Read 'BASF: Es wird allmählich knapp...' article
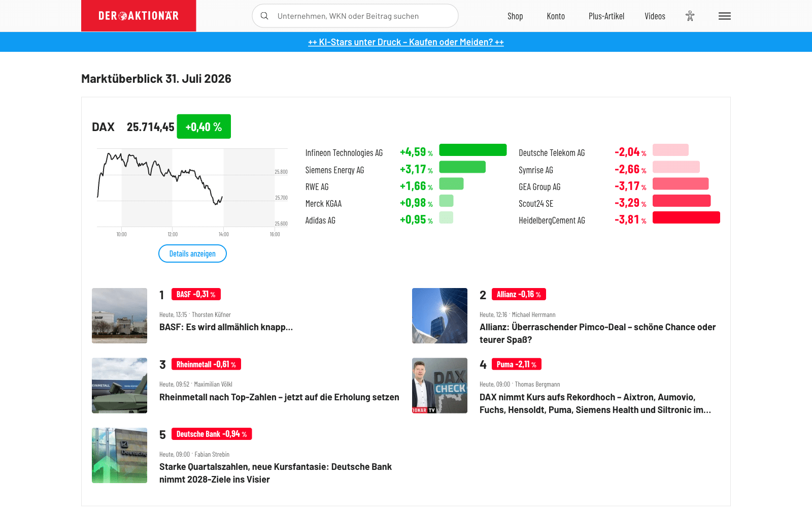This screenshot has width=812, height=508. click(226, 327)
